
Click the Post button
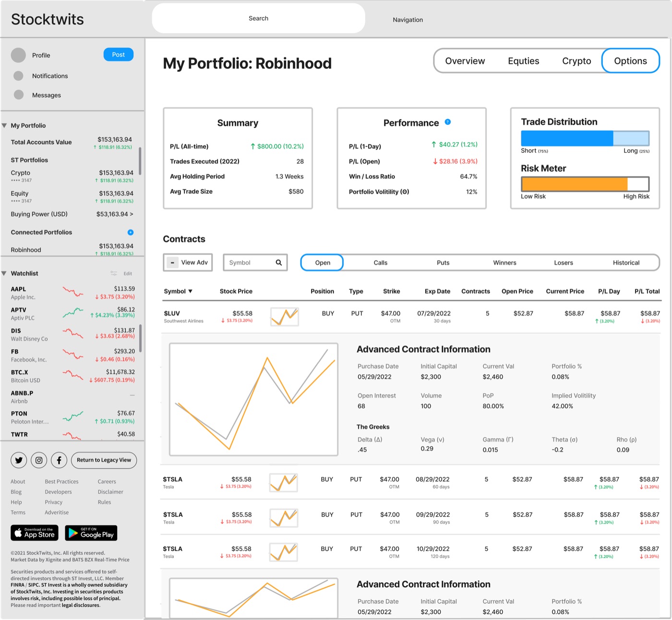tap(118, 54)
